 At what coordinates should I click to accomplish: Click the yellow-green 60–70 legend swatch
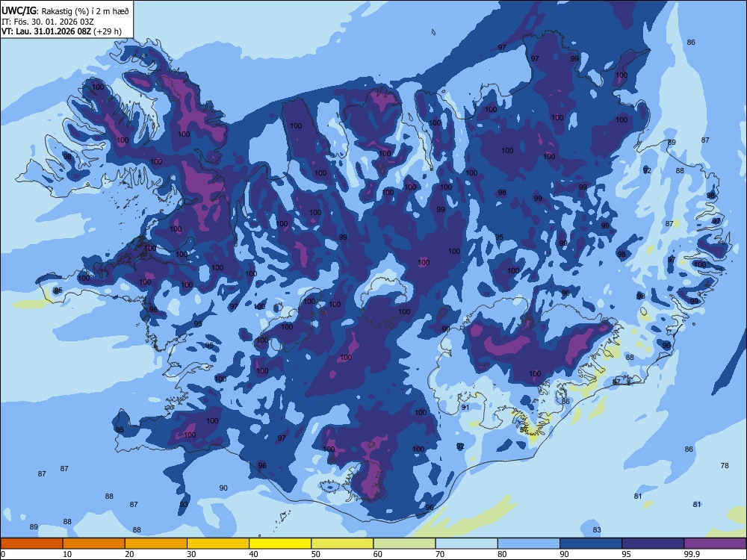click(x=404, y=544)
